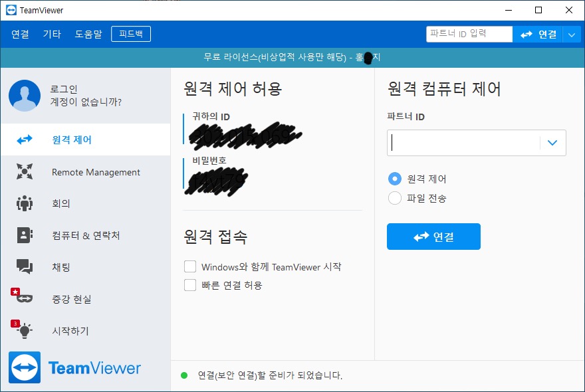Open 컴퓨터 & 연락처 section
The width and height of the screenshot is (585, 392).
(x=86, y=235)
